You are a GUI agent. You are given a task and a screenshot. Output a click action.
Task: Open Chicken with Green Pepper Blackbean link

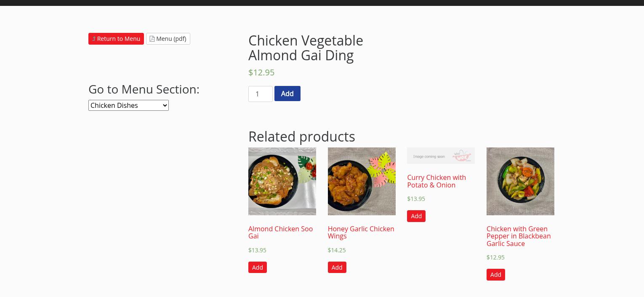pyautogui.click(x=519, y=236)
